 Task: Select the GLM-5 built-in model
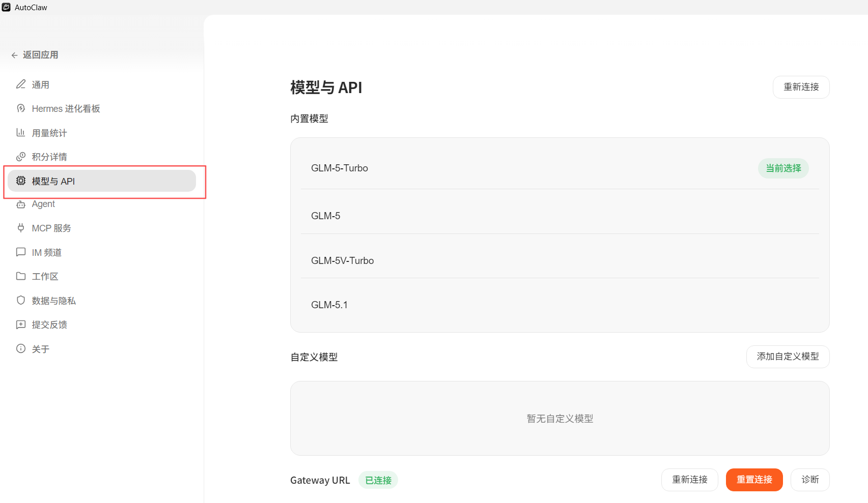[559, 216]
